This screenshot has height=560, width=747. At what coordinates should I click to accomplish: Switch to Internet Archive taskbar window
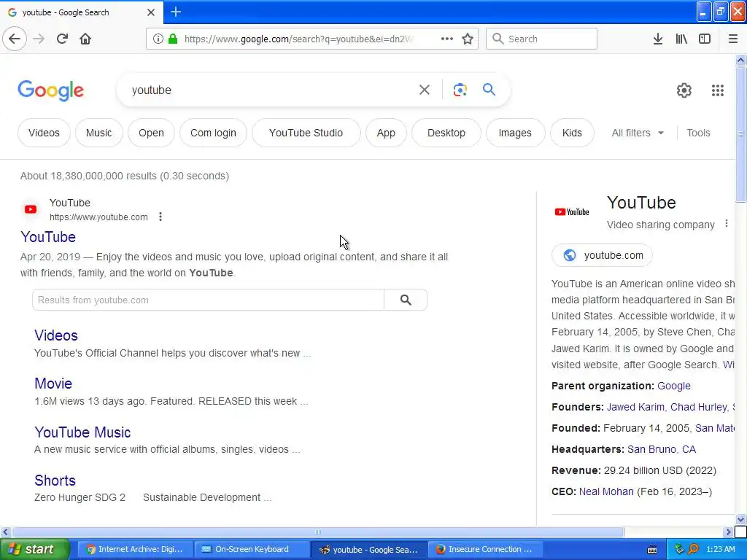click(135, 549)
